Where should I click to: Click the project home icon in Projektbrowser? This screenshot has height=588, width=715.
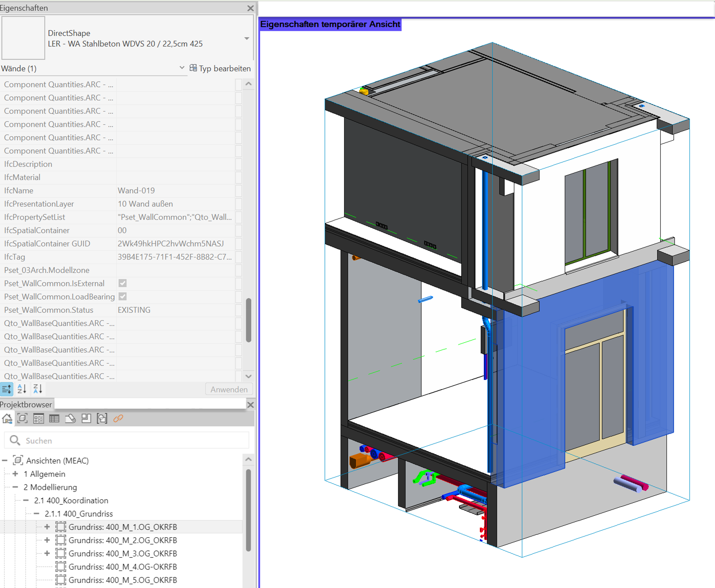[x=7, y=418]
